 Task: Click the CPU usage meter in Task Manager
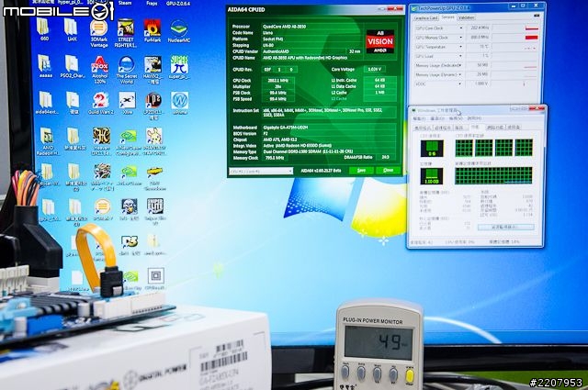[432, 149]
